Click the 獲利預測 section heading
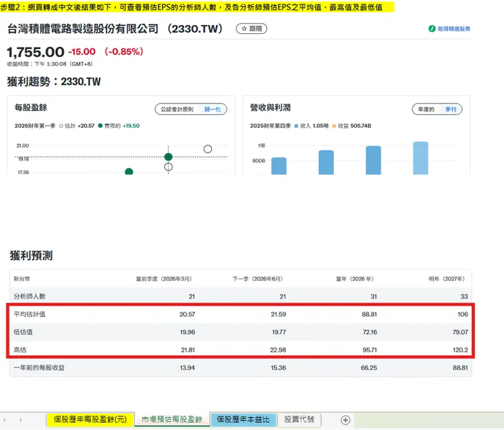Image resolution: width=504 pixels, height=430 pixels. [31, 256]
